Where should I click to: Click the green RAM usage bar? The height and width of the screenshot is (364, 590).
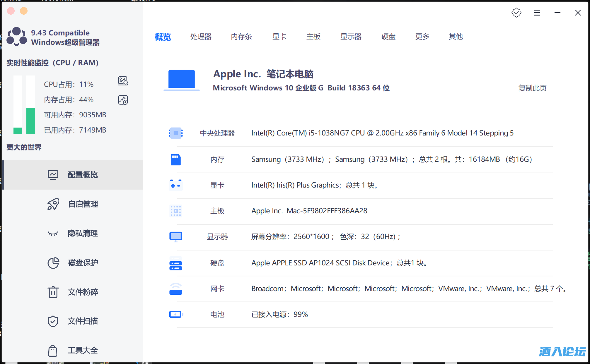click(x=30, y=121)
